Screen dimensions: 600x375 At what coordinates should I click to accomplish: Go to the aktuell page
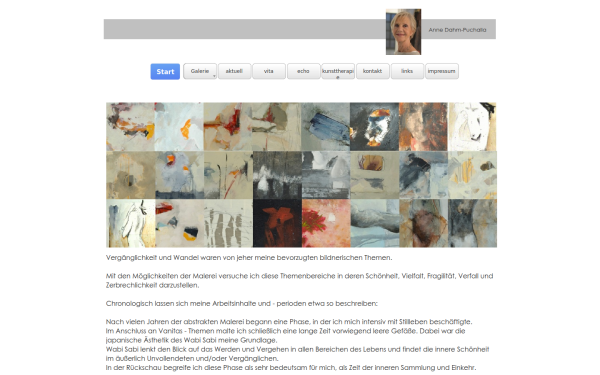coord(234,71)
